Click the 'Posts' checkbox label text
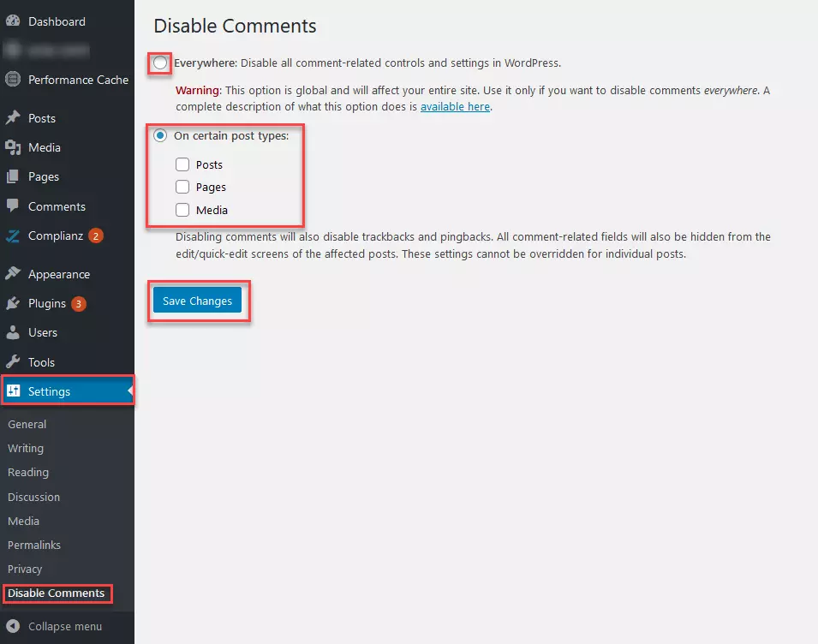Screen dimensions: 818x644 [x=209, y=164]
